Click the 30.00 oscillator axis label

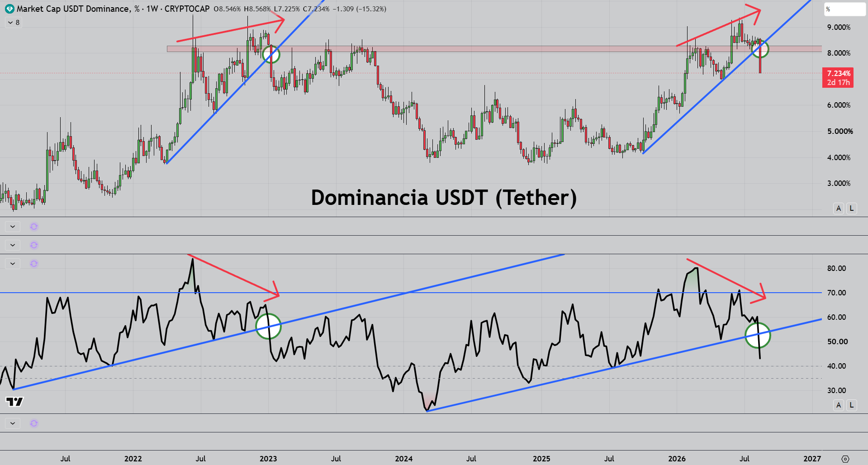coord(836,390)
